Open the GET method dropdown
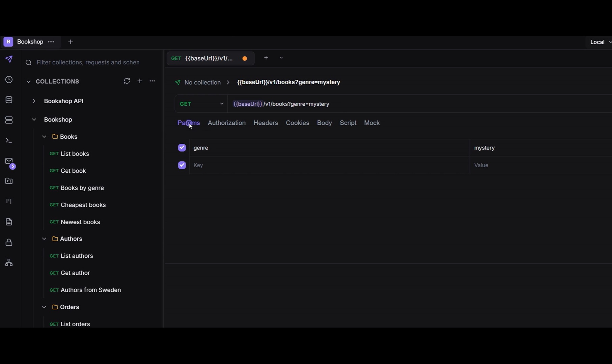 pyautogui.click(x=201, y=104)
